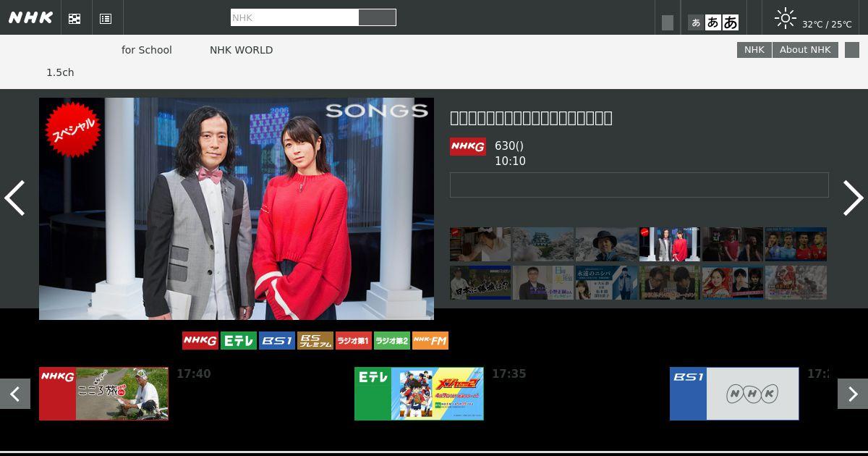
Task: Select the soccer players thumbnail
Action: pyautogui.click(x=796, y=245)
